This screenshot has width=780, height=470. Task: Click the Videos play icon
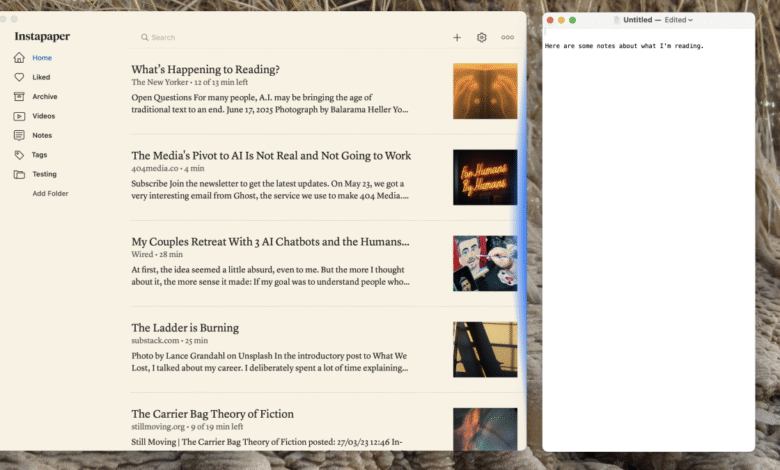tap(19, 116)
